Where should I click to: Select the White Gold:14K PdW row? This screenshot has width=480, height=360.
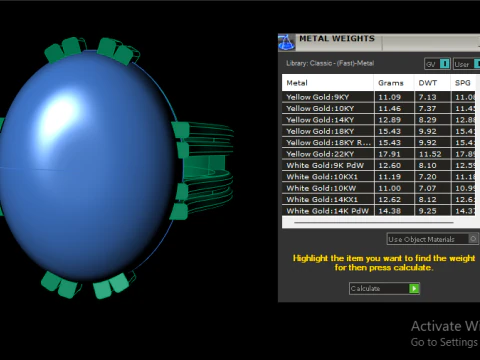[379, 211]
